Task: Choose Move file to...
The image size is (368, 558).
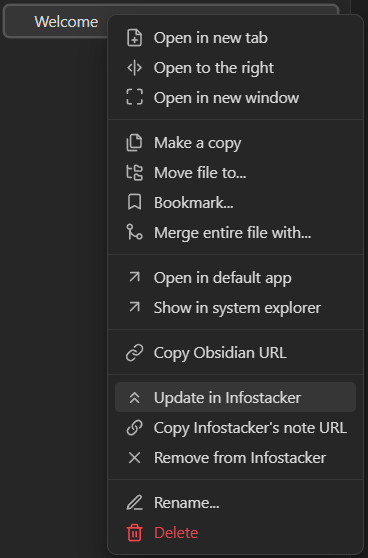Action: pos(235,173)
